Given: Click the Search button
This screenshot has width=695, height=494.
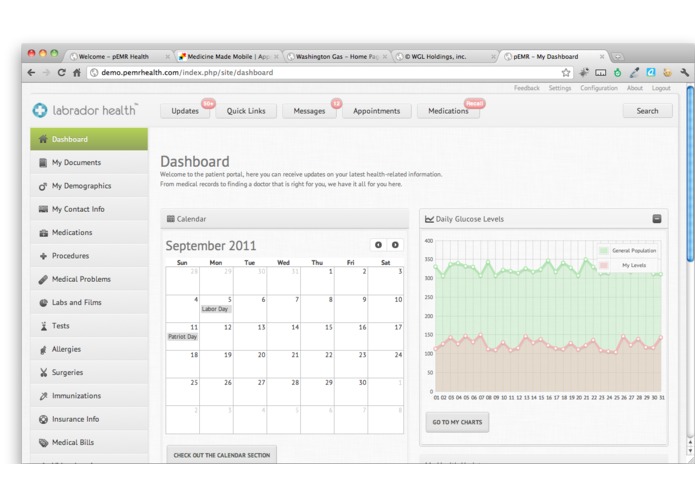Looking at the screenshot, I should 648,111.
